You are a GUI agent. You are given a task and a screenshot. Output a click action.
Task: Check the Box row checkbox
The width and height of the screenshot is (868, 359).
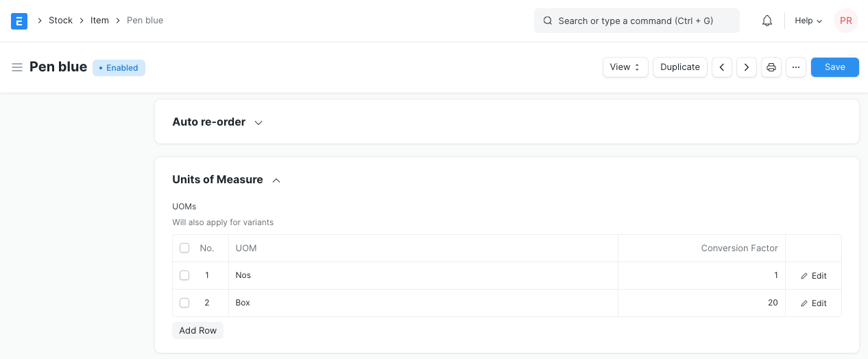pyautogui.click(x=184, y=303)
